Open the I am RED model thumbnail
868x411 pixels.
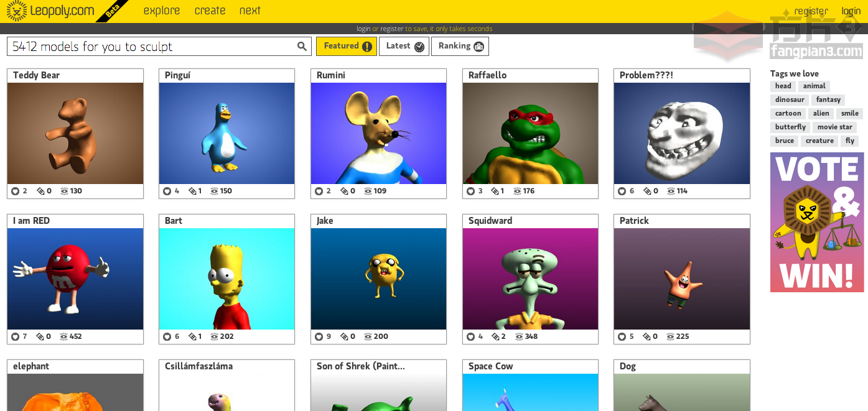[75, 279]
